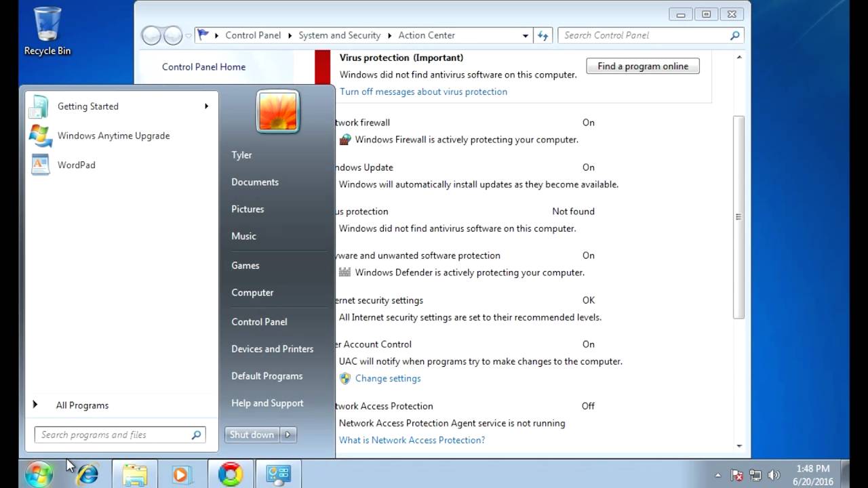The image size is (868, 488).
Task: Open address bar history dropdown
Action: 526,35
